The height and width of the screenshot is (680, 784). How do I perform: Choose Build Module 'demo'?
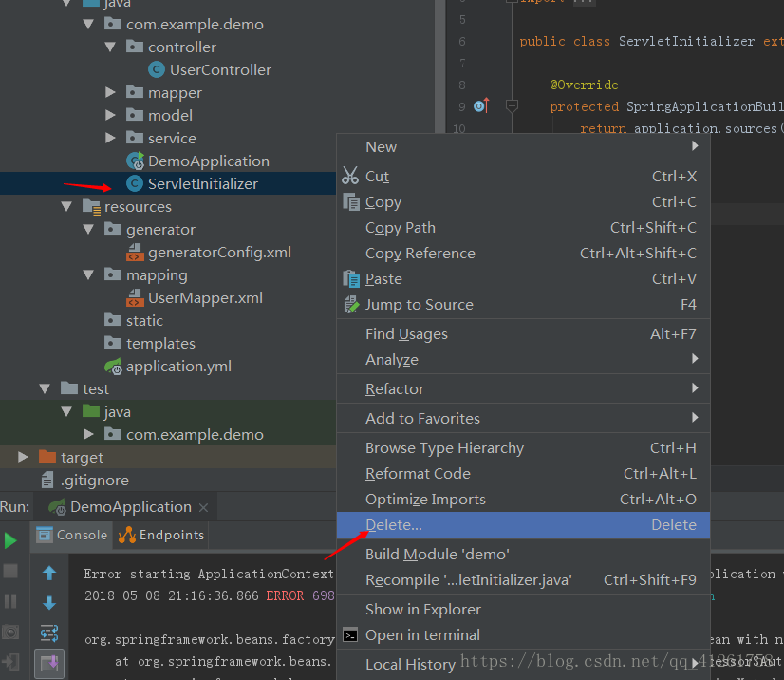pyautogui.click(x=524, y=555)
